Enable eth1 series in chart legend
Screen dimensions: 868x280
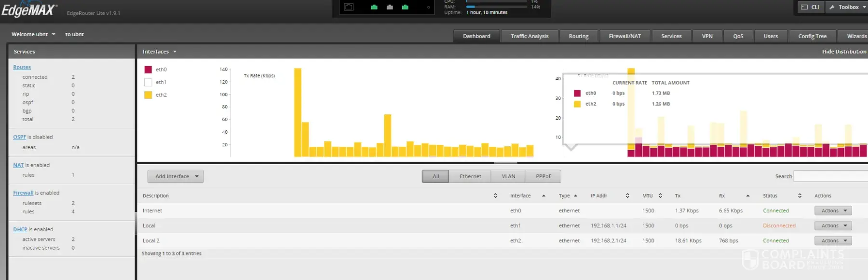(148, 83)
